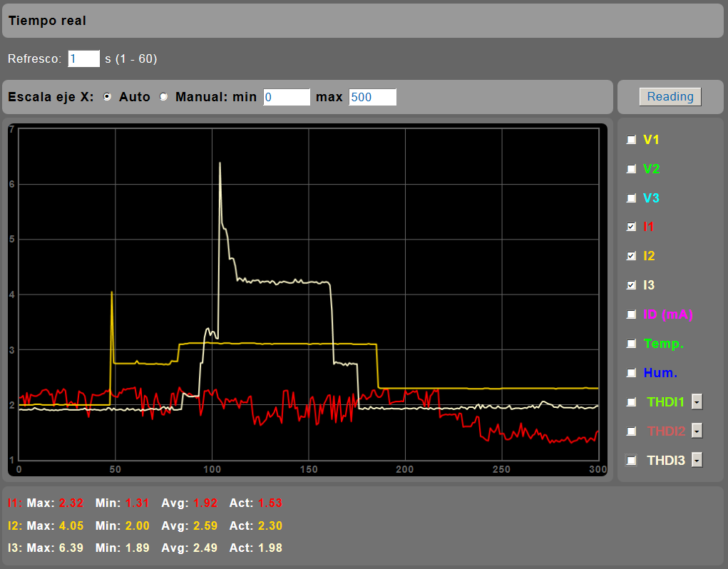Enable the THDI2 checkbox
Screen dimensions: 728x569
pyautogui.click(x=631, y=431)
